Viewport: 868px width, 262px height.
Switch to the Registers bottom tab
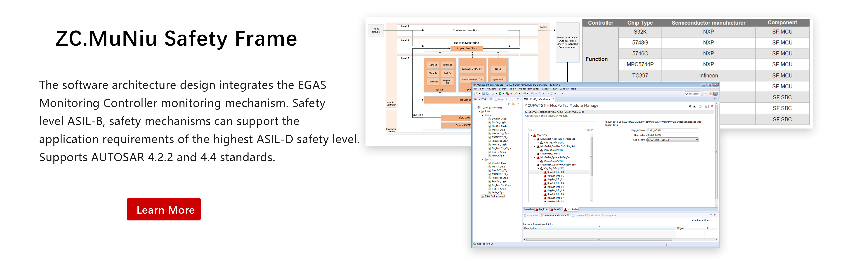tap(542, 209)
